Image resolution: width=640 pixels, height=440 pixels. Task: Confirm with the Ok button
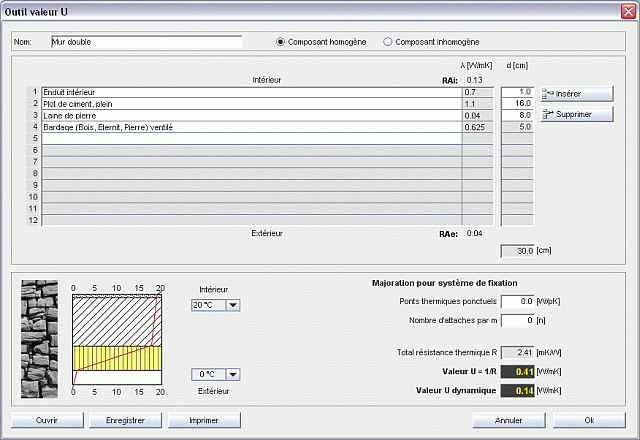coord(589,420)
